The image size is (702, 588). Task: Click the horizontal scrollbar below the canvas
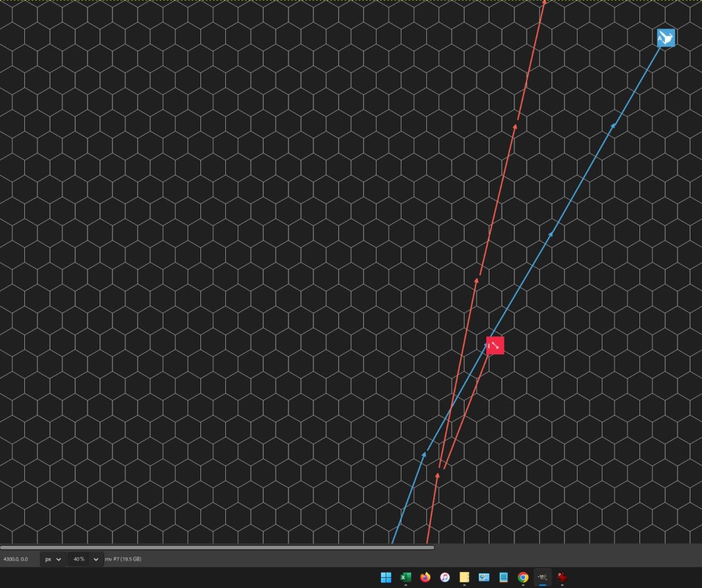pyautogui.click(x=217, y=547)
